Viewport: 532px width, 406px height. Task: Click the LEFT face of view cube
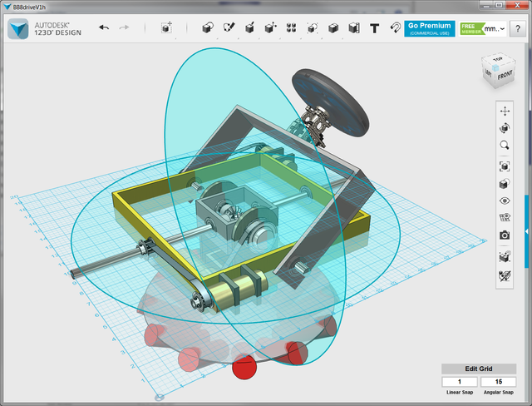point(488,72)
